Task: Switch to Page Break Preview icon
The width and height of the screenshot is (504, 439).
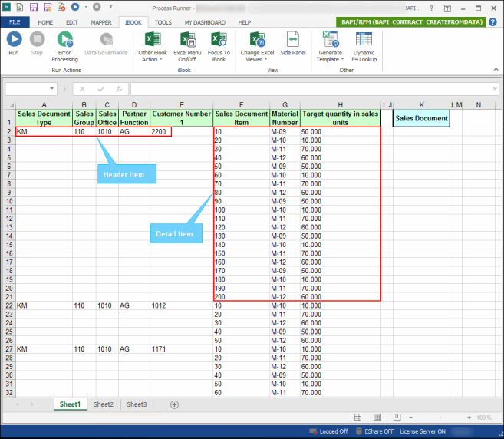Action: [x=397, y=418]
